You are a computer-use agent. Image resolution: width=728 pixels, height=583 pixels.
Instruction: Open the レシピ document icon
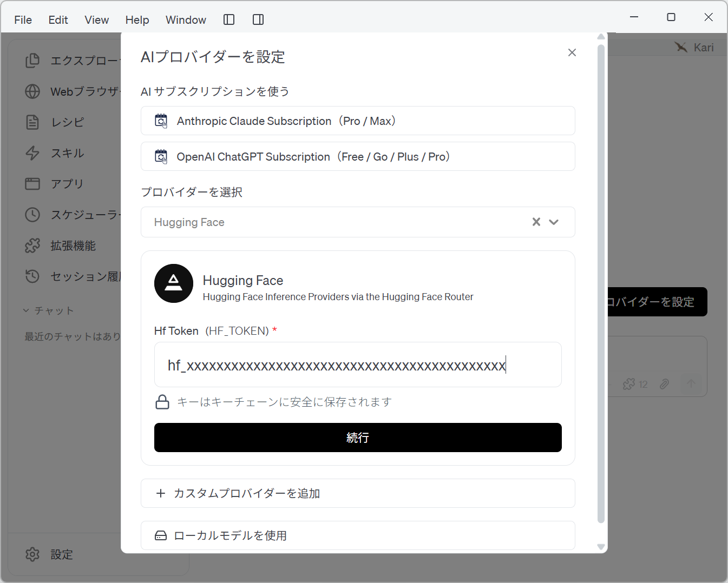pyautogui.click(x=32, y=122)
